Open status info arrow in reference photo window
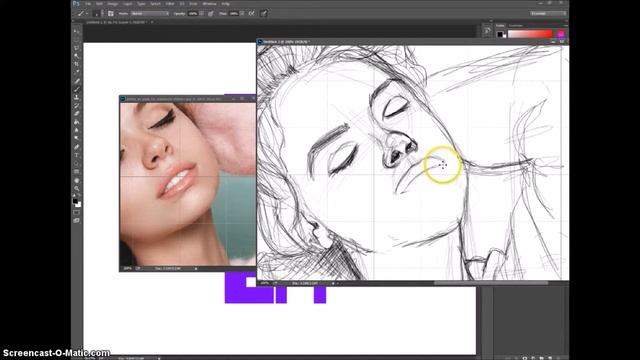 [x=196, y=269]
